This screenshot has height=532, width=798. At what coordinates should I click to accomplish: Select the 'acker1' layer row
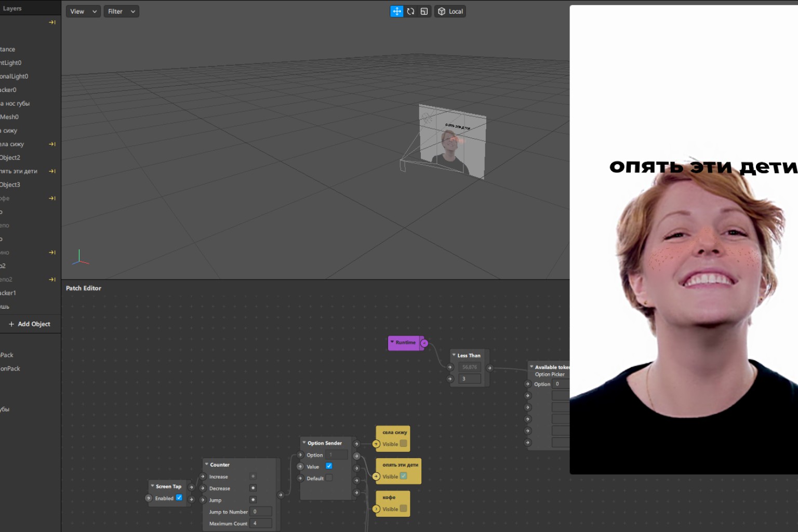click(x=30, y=293)
